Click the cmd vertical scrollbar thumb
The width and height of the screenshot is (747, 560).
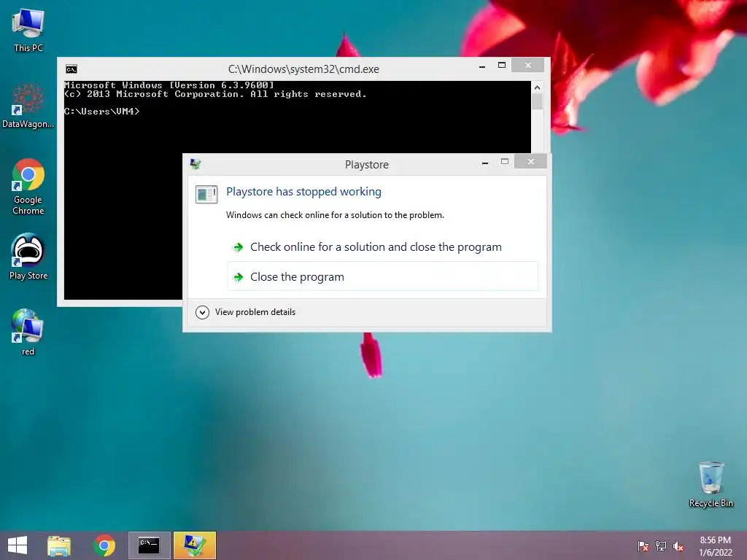tap(538, 101)
